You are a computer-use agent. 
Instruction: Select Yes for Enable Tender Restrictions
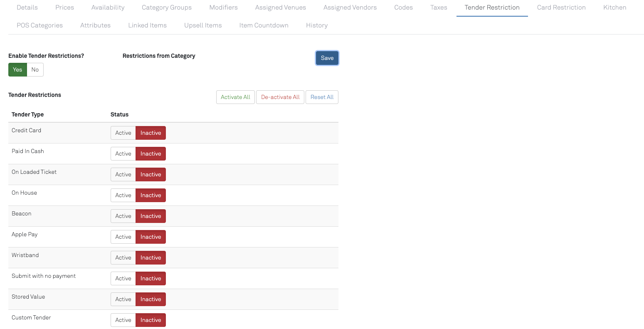tap(17, 70)
